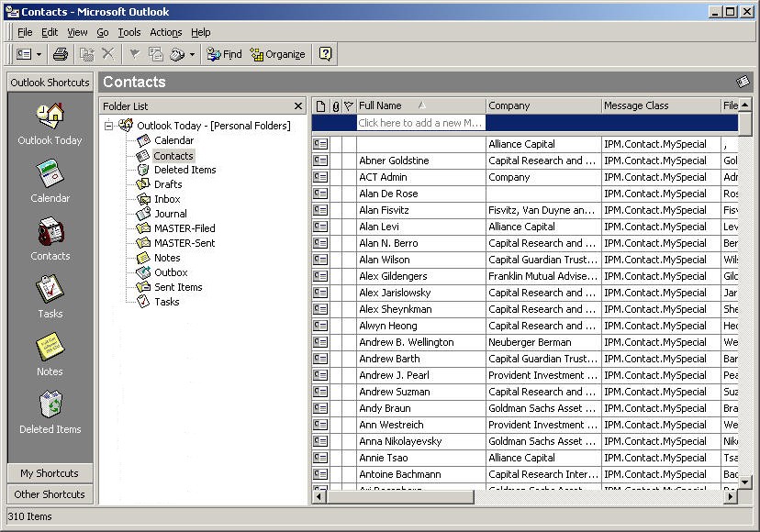Select Tasks folder in Folder List
The height and width of the screenshot is (532, 760).
[167, 302]
